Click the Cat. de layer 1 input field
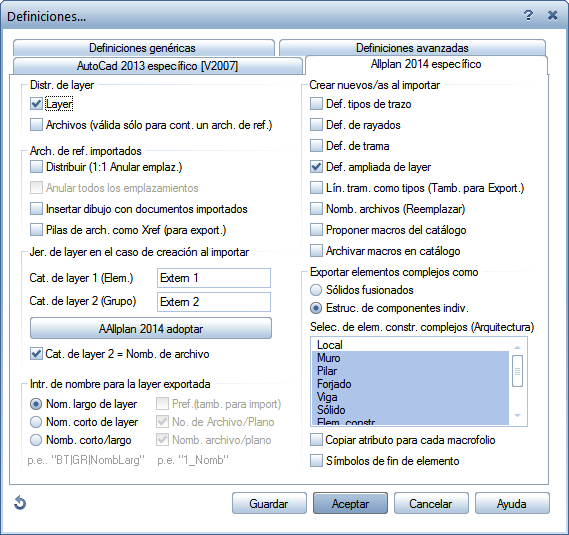The width and height of the screenshot is (569, 535). (214, 278)
